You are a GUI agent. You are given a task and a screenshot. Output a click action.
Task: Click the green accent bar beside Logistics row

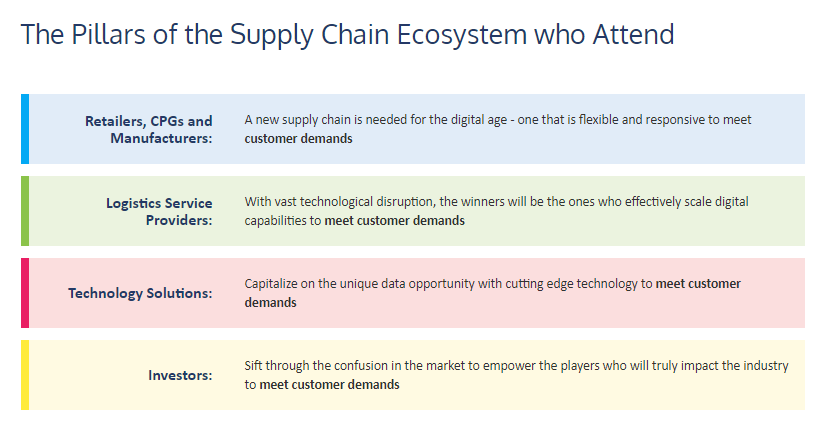point(25,211)
